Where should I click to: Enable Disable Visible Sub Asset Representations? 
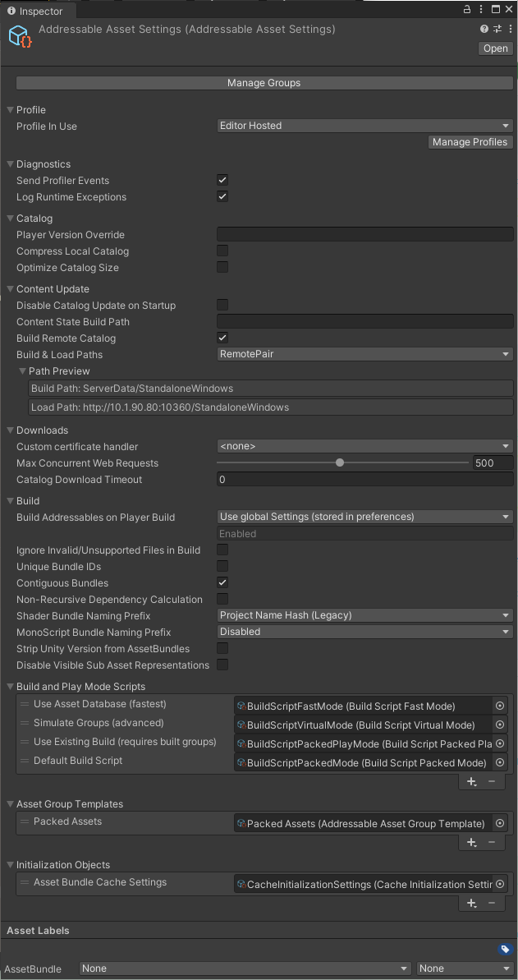point(222,665)
